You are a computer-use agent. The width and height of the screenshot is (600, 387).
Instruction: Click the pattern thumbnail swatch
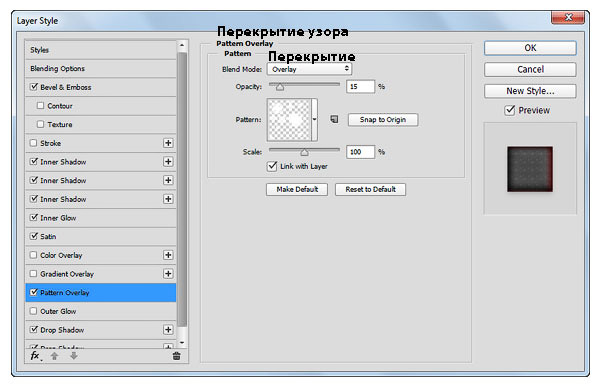[x=289, y=119]
